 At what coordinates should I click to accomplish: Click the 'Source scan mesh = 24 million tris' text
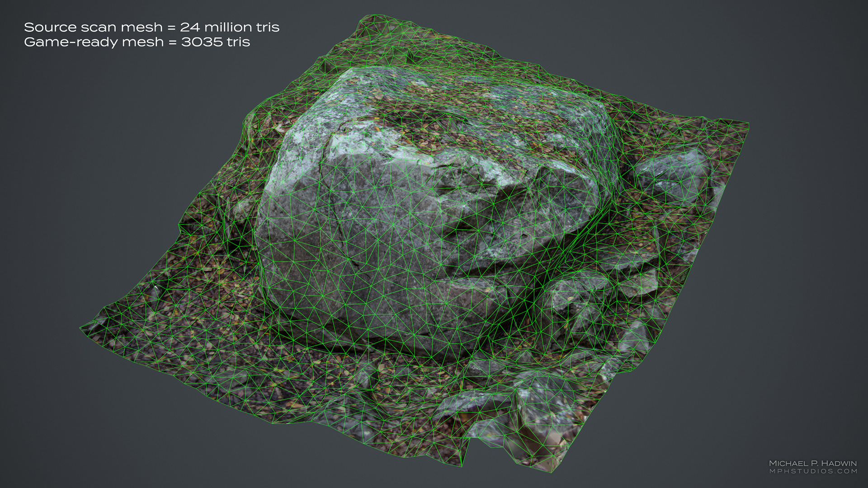151,27
